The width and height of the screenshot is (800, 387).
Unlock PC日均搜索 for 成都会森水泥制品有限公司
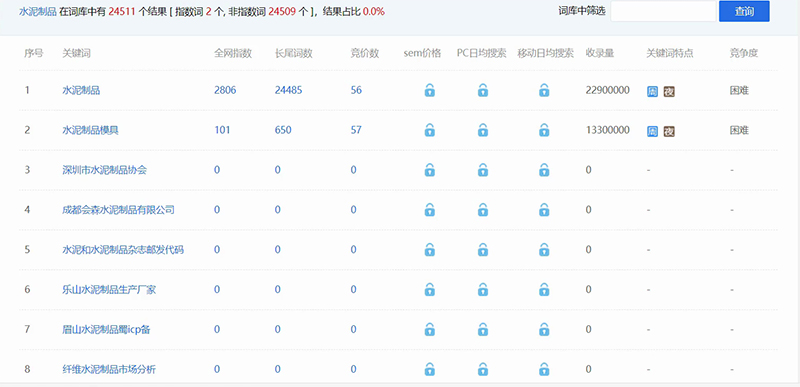[483, 210]
